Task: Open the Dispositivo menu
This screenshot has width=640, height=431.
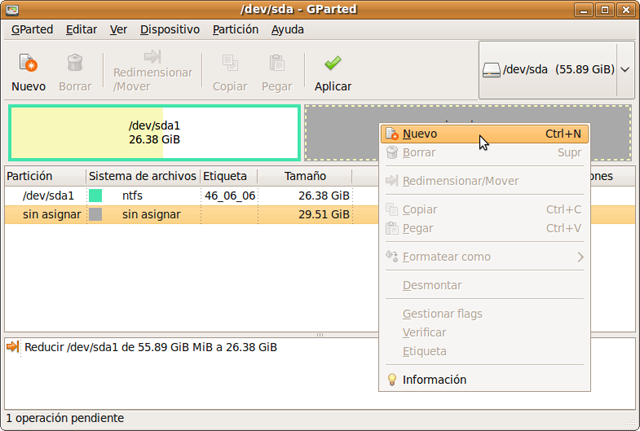Action: 169,30
